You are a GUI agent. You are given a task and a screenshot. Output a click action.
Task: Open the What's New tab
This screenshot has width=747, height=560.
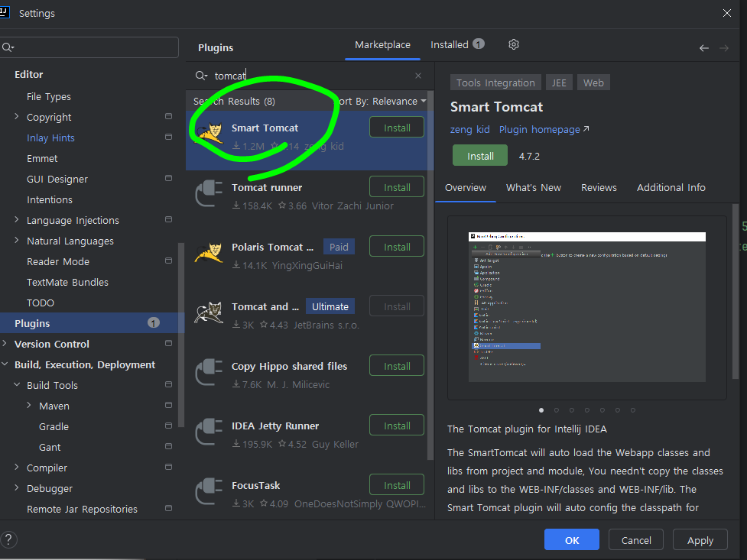[534, 188]
